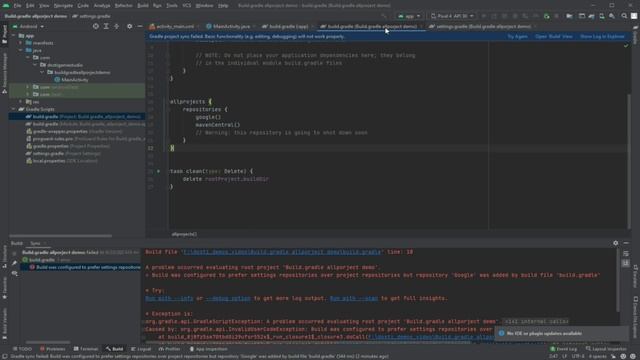Select gradle-wrapper.properties file

(x=73, y=131)
